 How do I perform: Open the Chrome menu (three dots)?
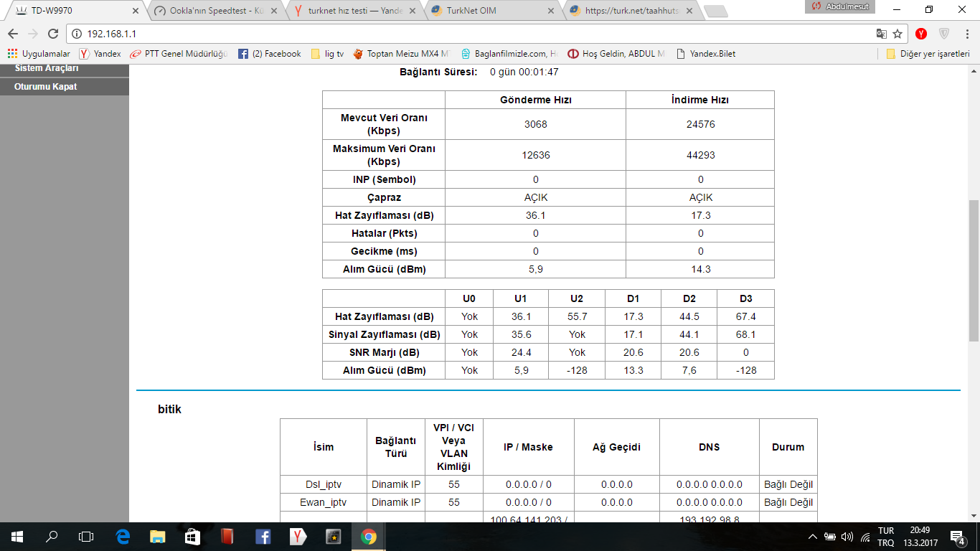pos(966,34)
